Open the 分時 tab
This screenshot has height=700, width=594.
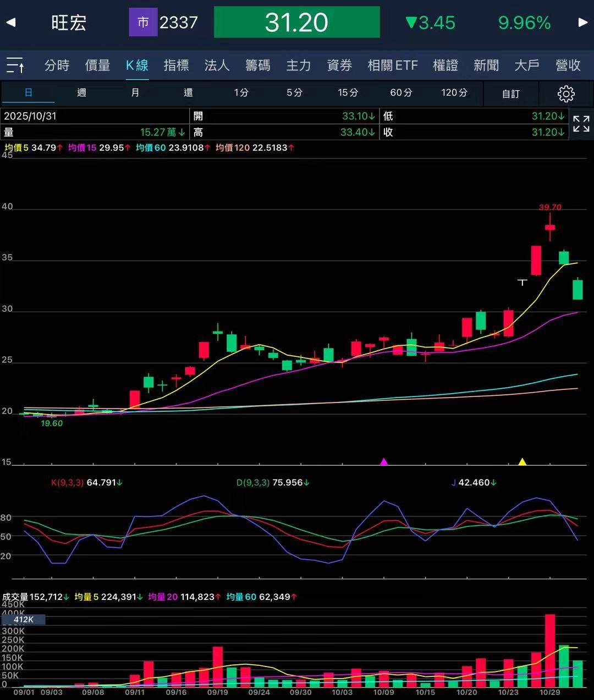pyautogui.click(x=57, y=65)
